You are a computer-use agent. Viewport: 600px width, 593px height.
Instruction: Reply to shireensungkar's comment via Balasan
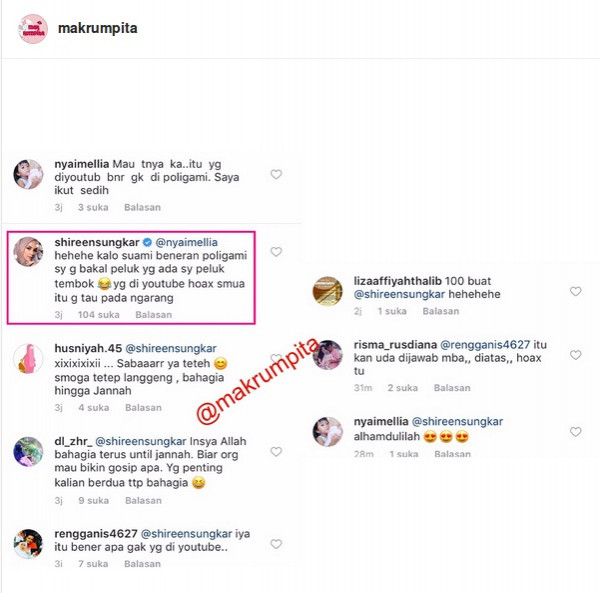[153, 315]
